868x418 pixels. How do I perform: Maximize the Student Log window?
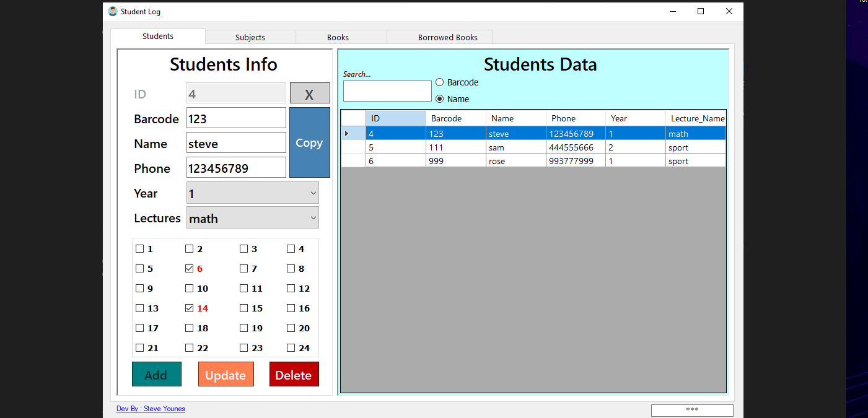click(701, 11)
